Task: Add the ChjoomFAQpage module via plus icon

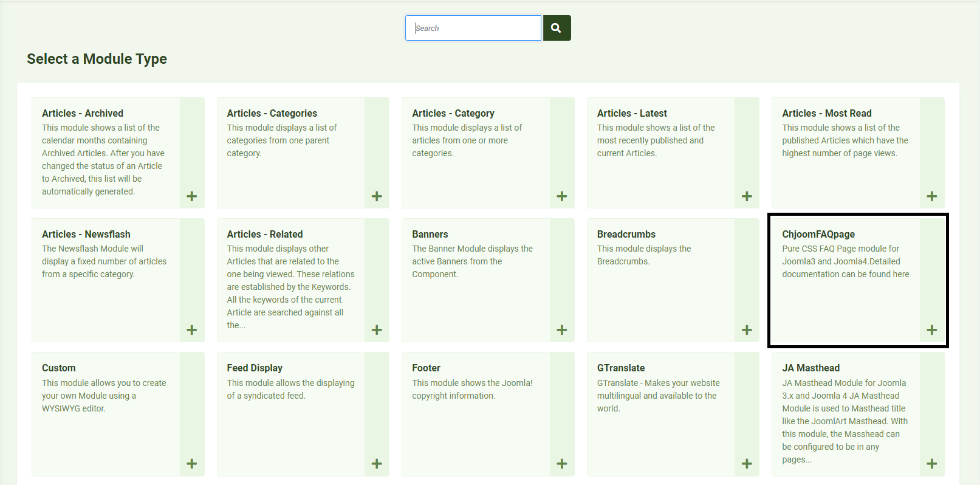Action: [932, 330]
